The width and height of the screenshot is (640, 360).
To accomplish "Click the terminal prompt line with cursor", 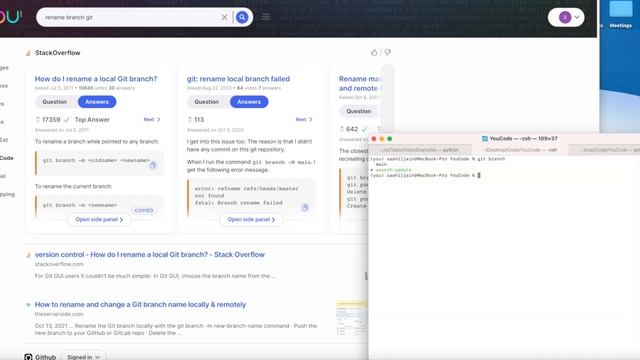I will [x=426, y=176].
